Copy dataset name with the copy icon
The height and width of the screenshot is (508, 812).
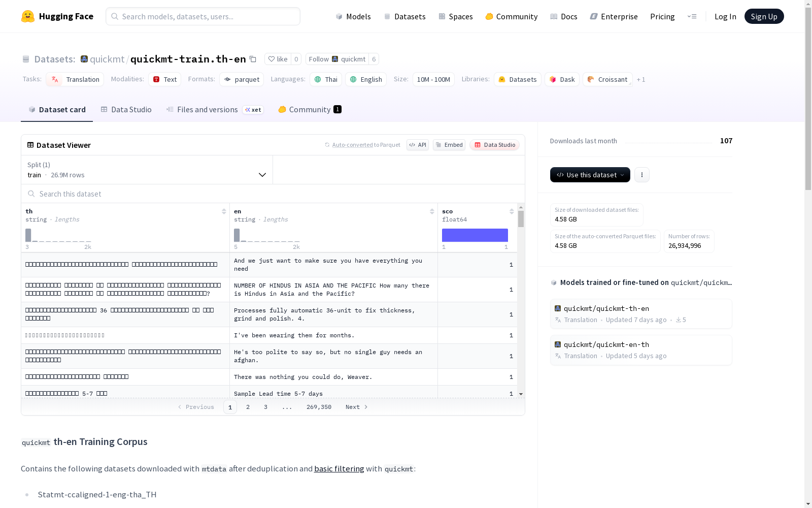pyautogui.click(x=253, y=59)
